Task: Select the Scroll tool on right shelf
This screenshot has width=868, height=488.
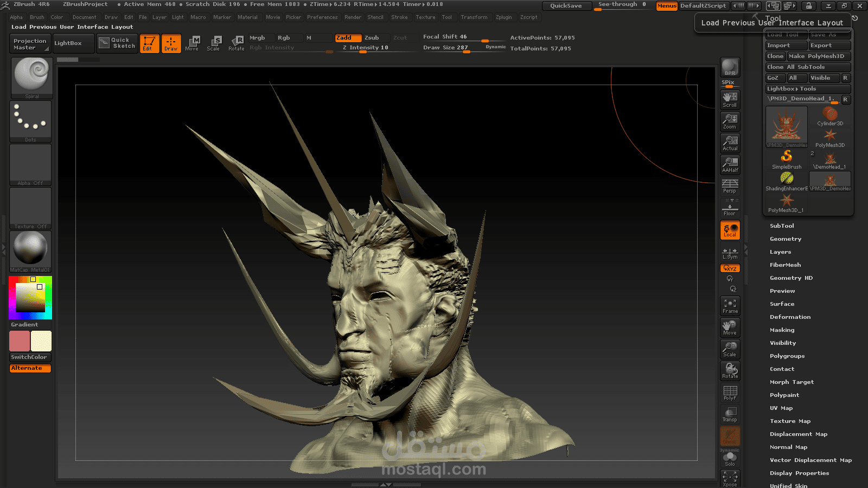Action: [x=730, y=99]
